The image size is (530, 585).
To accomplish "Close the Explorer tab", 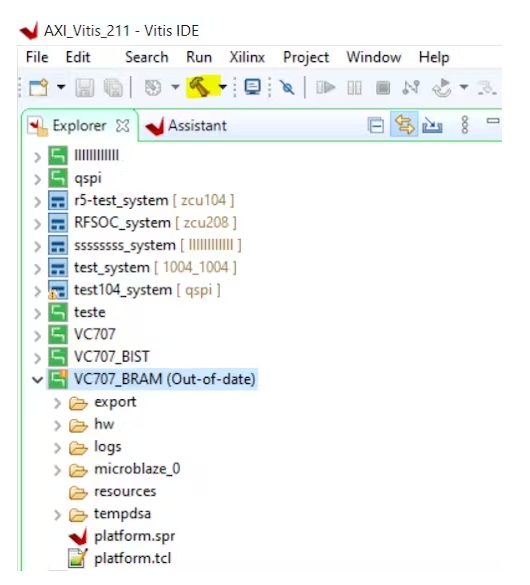I will (122, 126).
